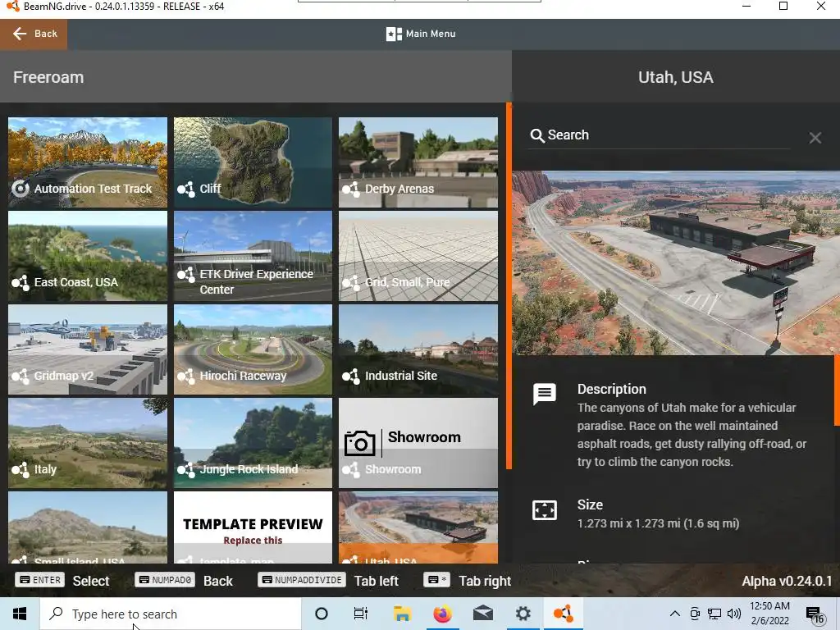Click the Utah, USA panel title
840x630 pixels.
pyautogui.click(x=676, y=78)
